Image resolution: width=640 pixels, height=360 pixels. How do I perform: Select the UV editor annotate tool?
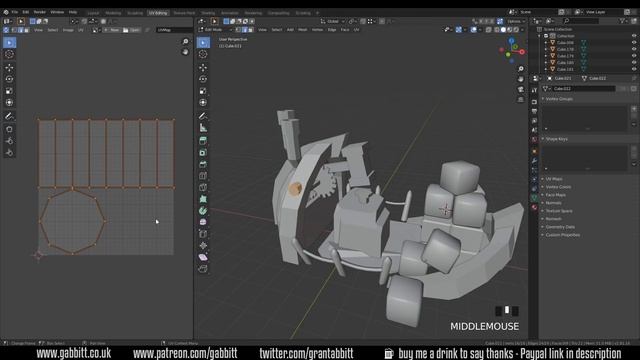(9, 116)
